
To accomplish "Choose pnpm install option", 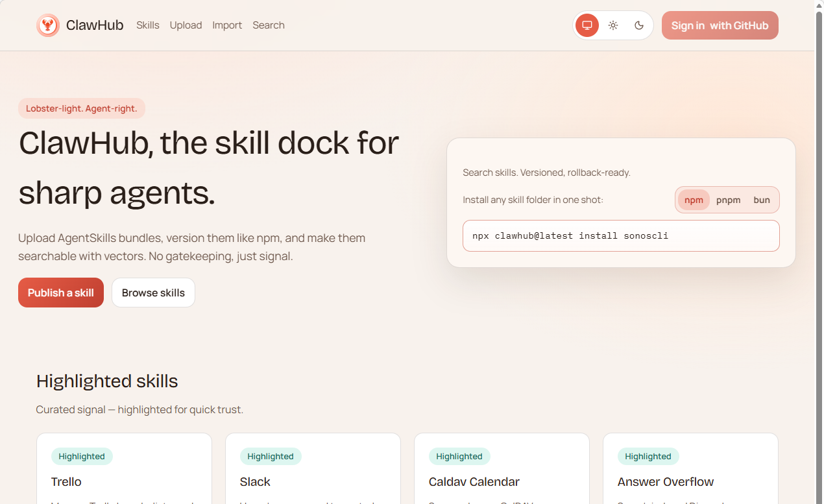I will [x=728, y=200].
